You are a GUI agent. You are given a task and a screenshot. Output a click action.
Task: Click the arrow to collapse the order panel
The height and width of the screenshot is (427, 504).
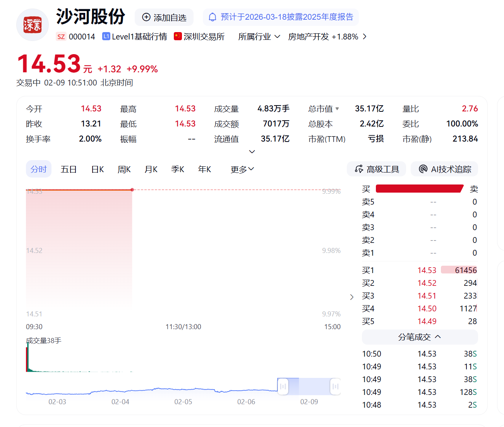point(351,297)
